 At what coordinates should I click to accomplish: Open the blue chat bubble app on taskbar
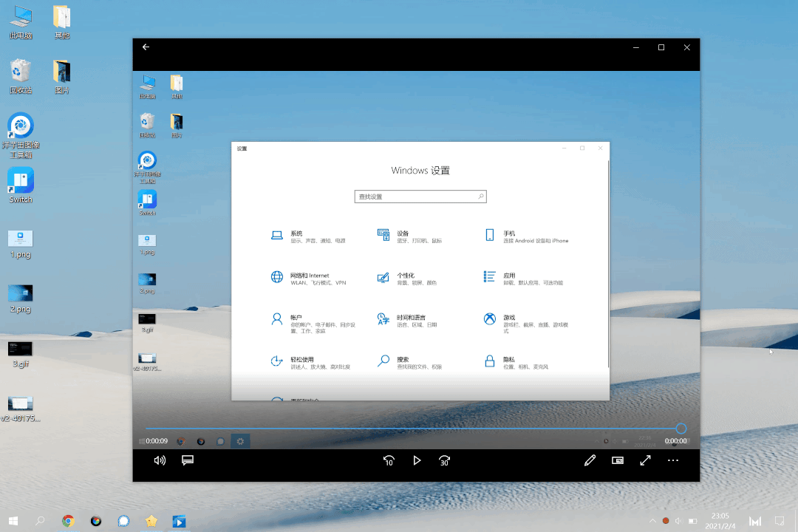click(123, 521)
